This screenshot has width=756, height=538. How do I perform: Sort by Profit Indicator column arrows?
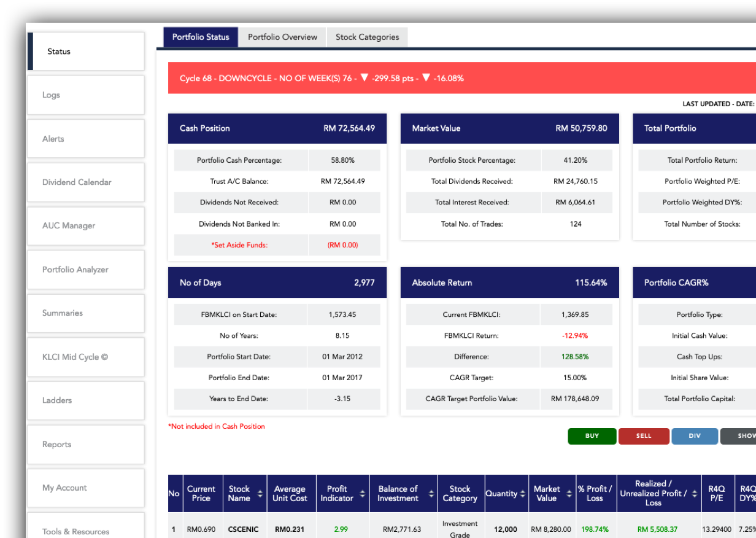click(x=363, y=494)
